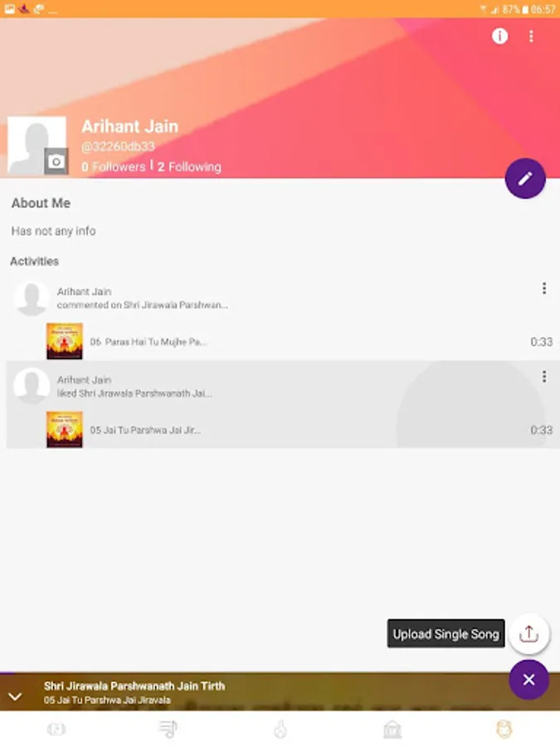
Task: Open the first bottom navigation tab icon
Action: click(x=56, y=729)
